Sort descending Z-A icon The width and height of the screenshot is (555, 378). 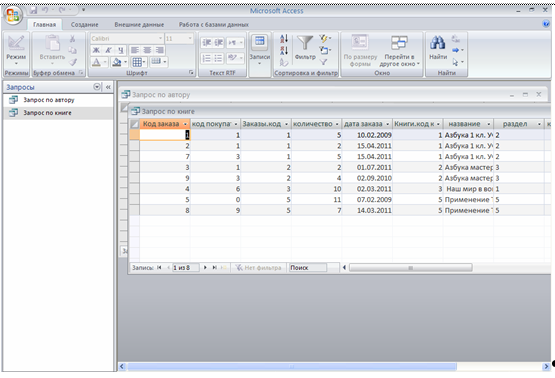point(284,50)
